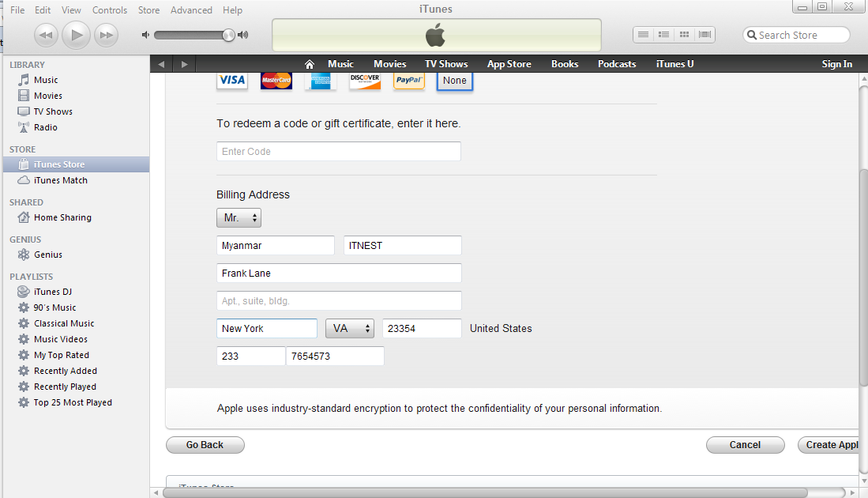Navigate forward with store right arrow

(x=184, y=64)
